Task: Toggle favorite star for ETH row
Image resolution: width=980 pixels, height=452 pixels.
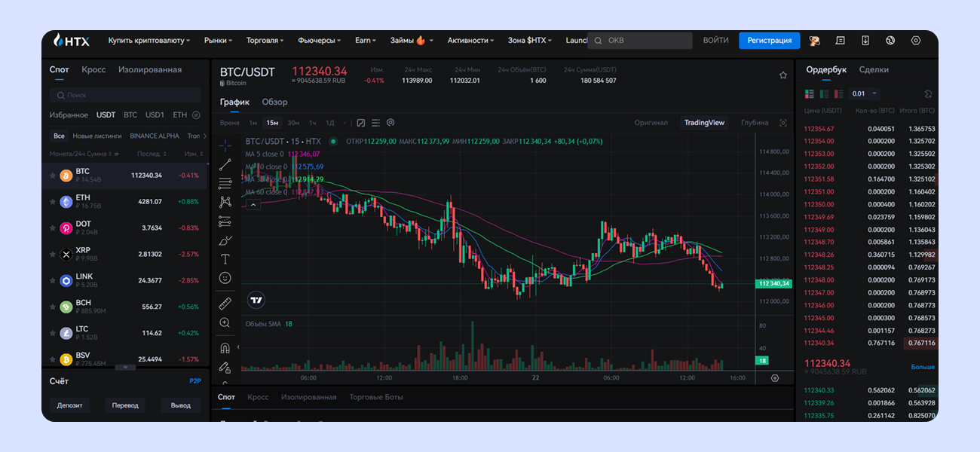Action: click(52, 202)
